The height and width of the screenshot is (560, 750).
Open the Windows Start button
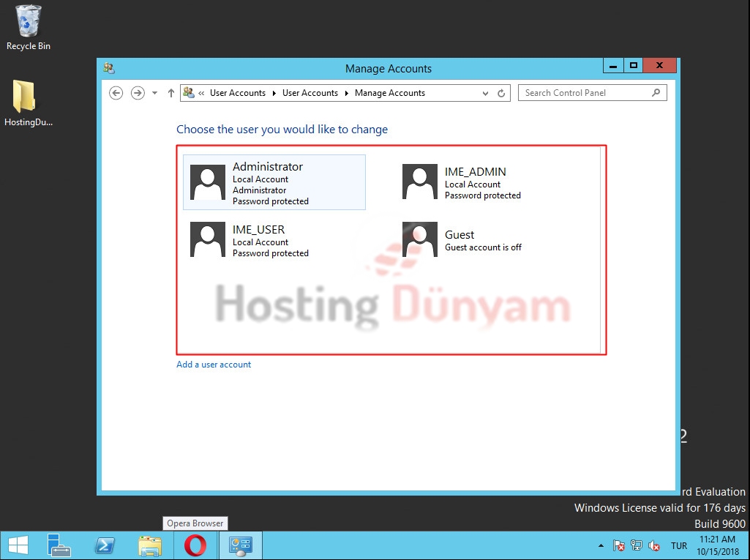click(18, 545)
